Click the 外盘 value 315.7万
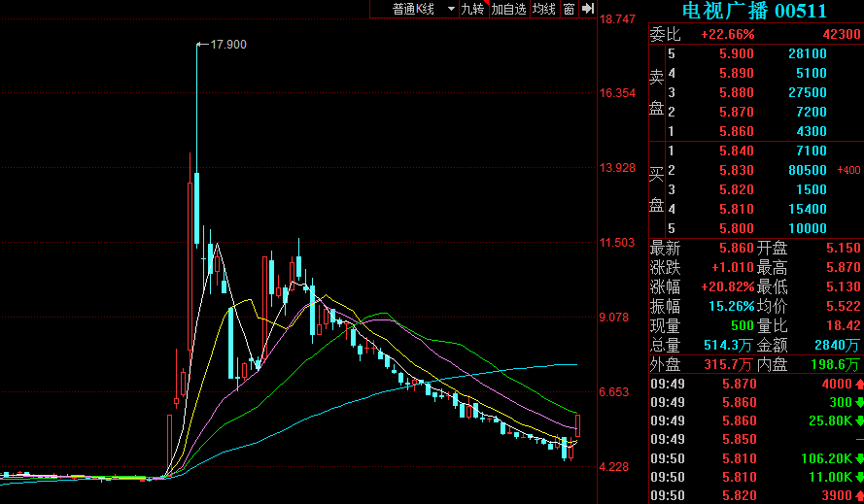Screen dimensions: 864x504 [728, 364]
